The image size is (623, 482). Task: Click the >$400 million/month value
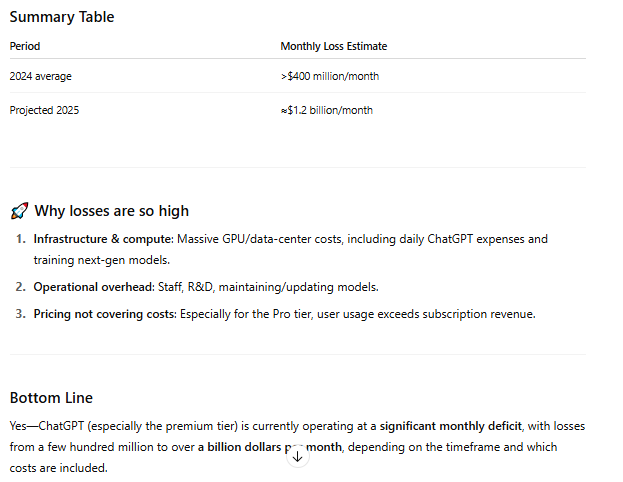330,76
